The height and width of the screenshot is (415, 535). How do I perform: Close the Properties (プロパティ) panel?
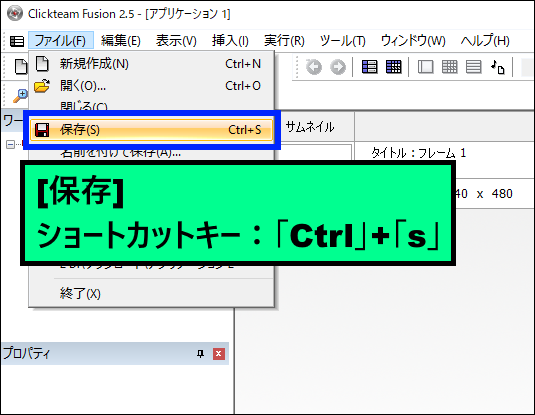[219, 354]
